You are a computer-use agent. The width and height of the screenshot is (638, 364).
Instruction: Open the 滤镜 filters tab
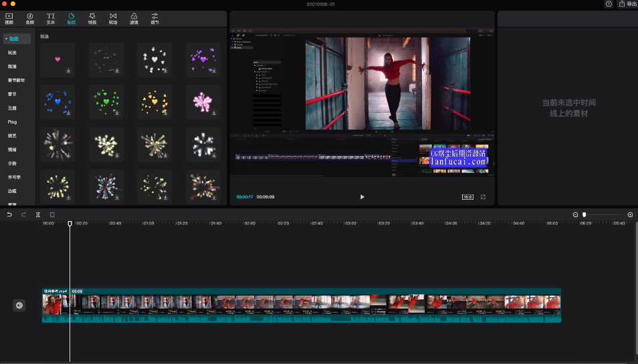[134, 19]
